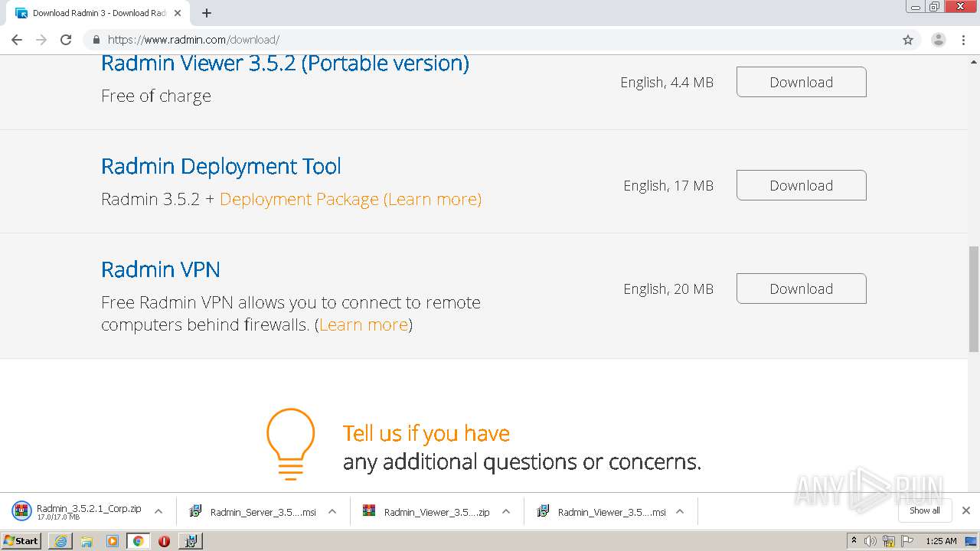Expand options for Radmin_Viewer msi download

point(680,511)
